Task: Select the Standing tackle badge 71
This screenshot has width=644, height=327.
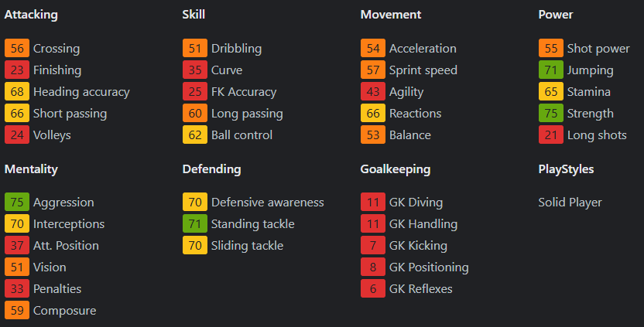Action: [x=195, y=223]
